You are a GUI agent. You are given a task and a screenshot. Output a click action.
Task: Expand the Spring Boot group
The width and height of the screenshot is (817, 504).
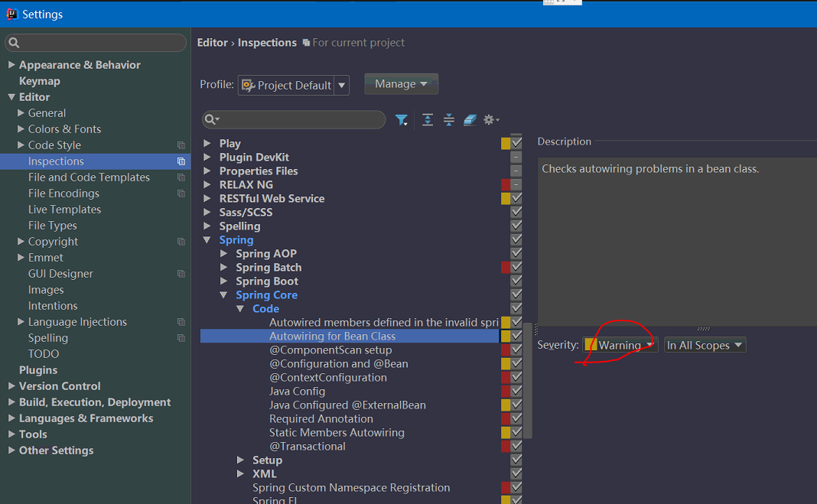[223, 281]
